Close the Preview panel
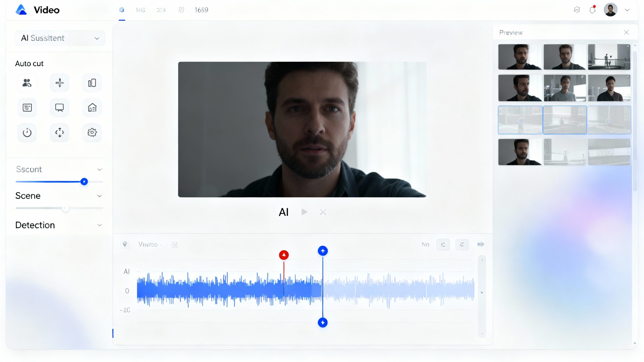644x362 pixels. pos(627,32)
